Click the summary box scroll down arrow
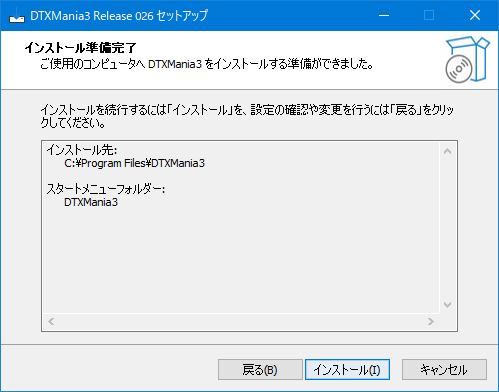This screenshot has height=392, width=499. [x=448, y=305]
